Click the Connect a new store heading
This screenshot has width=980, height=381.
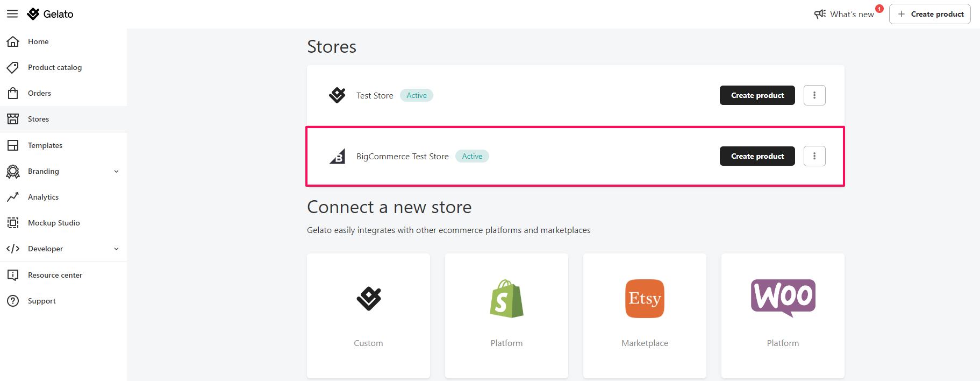[x=389, y=207]
